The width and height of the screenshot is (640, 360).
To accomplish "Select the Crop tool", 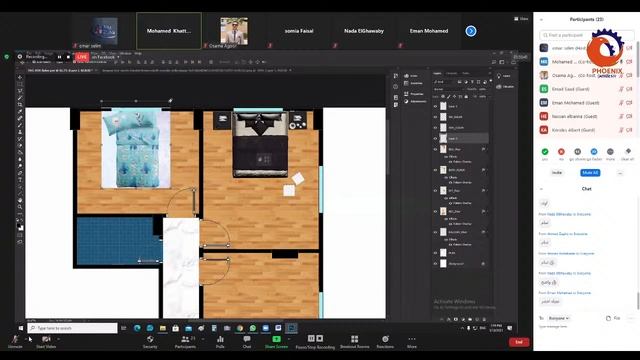I will (x=20, y=104).
